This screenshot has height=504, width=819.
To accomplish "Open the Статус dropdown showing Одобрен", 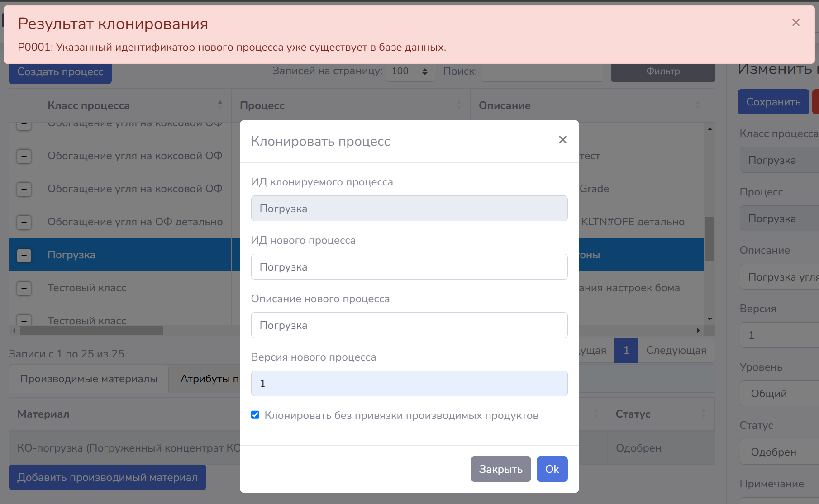I will click(x=779, y=452).
